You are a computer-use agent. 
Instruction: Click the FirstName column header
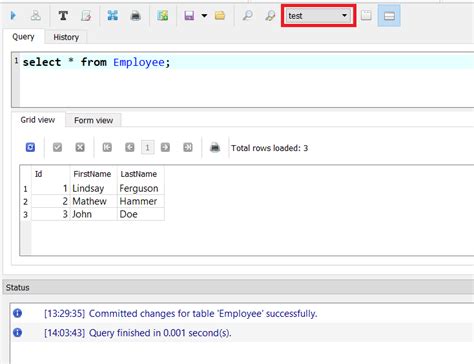coord(93,174)
